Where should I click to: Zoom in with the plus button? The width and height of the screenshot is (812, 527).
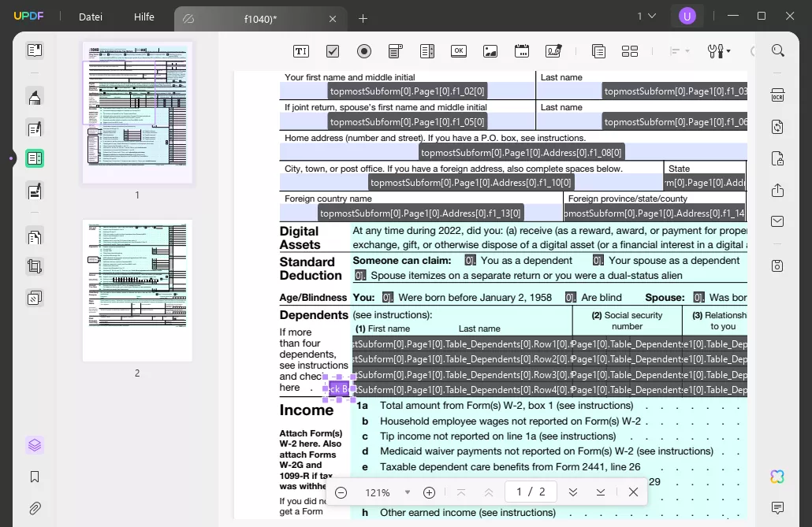click(x=430, y=493)
